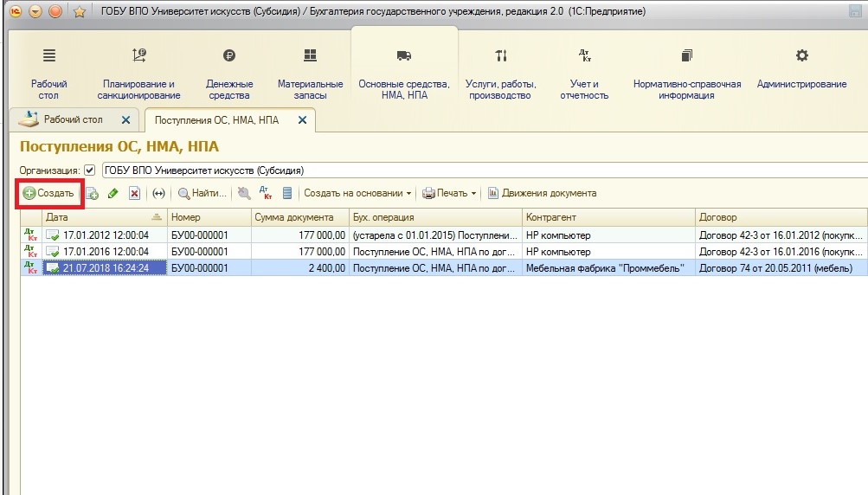
Task: Click the cancel search icon after Найти
Action: click(x=245, y=194)
